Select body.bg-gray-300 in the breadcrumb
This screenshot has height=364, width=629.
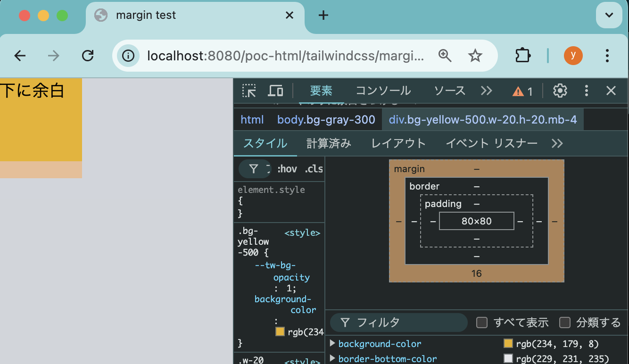pyautogui.click(x=326, y=119)
